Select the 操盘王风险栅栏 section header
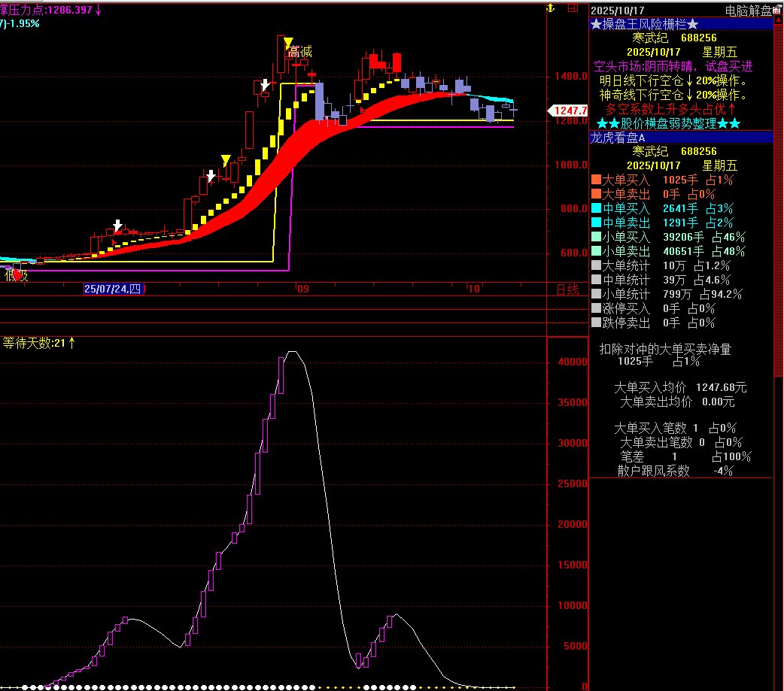784x691 pixels. tap(645, 24)
